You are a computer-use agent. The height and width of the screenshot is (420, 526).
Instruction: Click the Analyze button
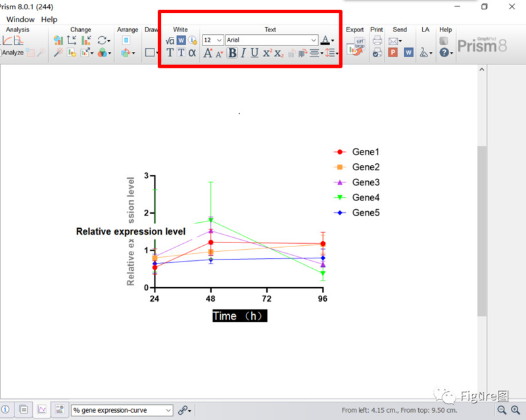[x=12, y=53]
